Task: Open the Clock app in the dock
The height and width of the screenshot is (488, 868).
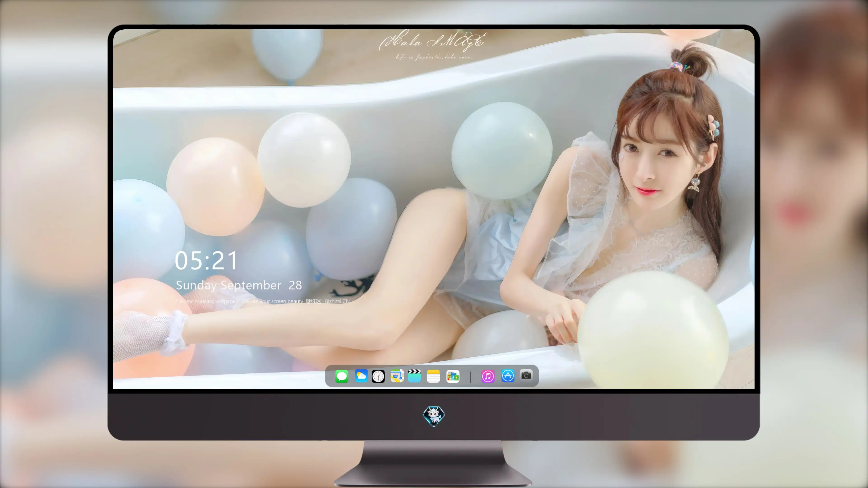Action: [x=378, y=376]
